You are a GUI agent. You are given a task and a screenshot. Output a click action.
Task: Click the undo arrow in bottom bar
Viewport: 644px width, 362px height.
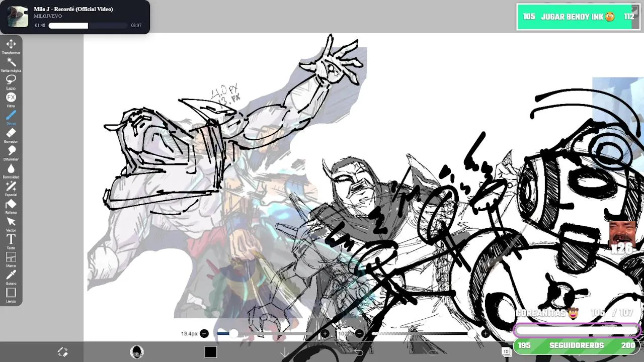coord(359,352)
